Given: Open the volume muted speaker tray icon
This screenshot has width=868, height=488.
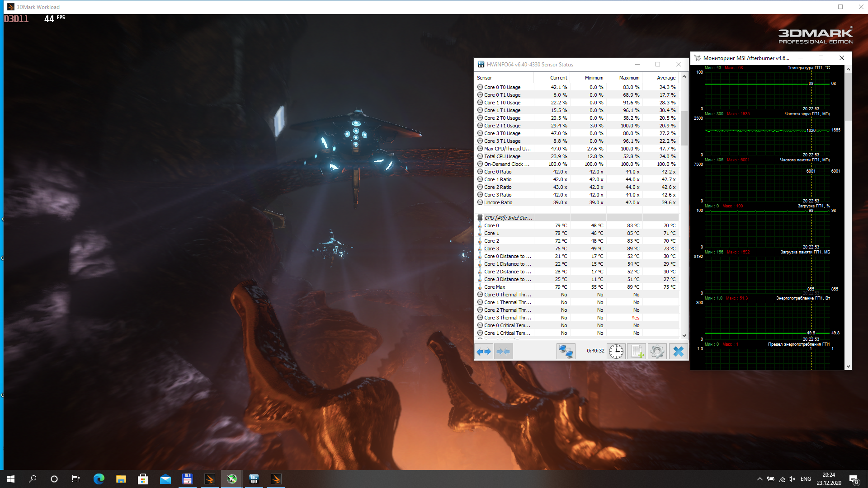Looking at the screenshot, I should point(792,479).
